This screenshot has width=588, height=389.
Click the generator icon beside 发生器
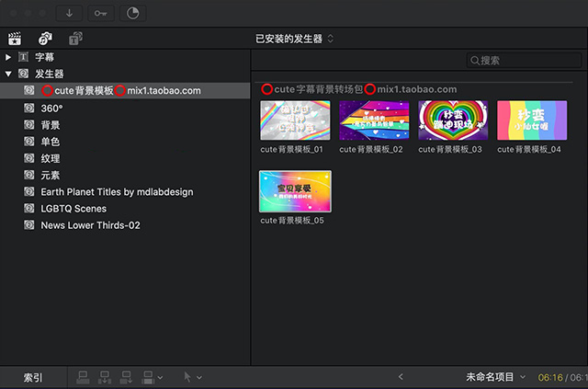tap(23, 74)
